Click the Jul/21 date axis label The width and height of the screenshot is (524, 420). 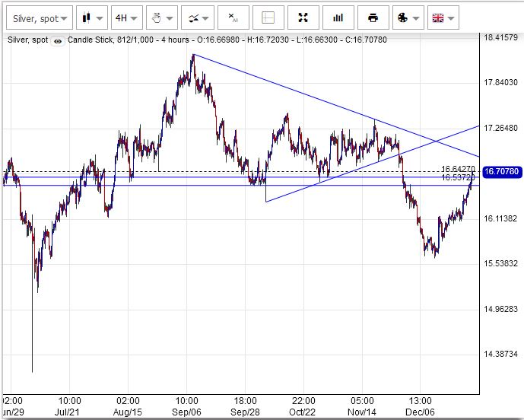coord(67,412)
